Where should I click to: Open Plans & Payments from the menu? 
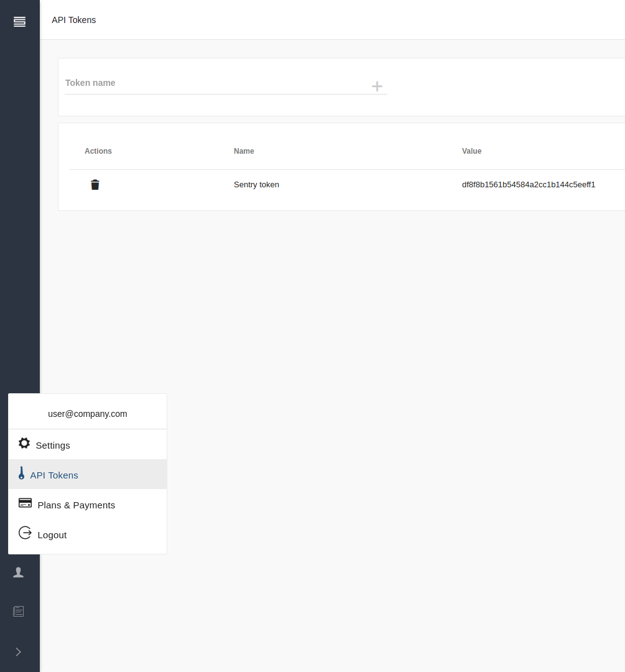click(76, 505)
